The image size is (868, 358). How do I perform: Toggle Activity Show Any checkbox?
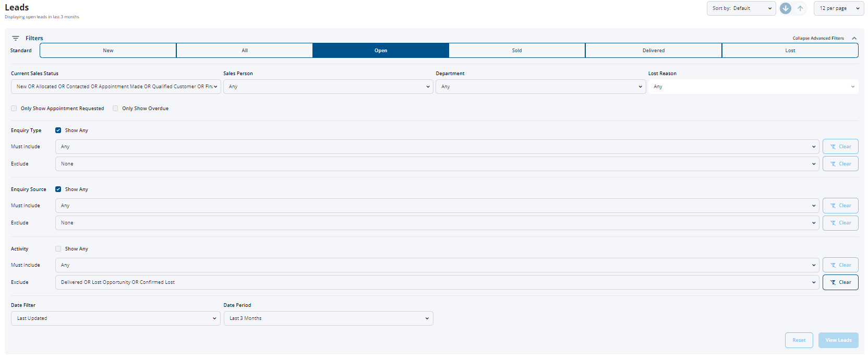point(58,249)
